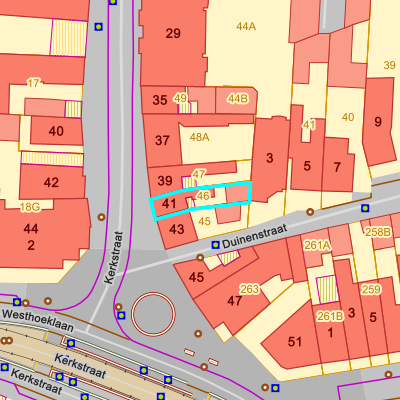
Task: Click the vertical Kerkstraat street label
Action: pos(114,258)
